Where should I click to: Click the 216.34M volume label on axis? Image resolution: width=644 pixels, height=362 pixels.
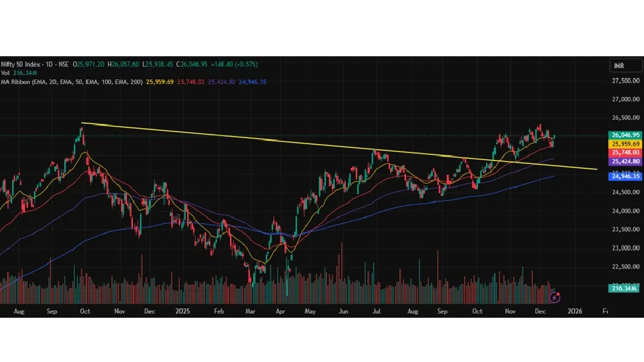point(625,288)
